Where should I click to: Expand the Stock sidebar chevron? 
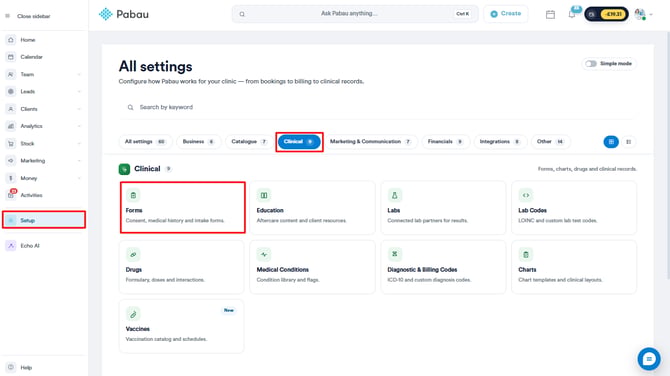(x=79, y=144)
